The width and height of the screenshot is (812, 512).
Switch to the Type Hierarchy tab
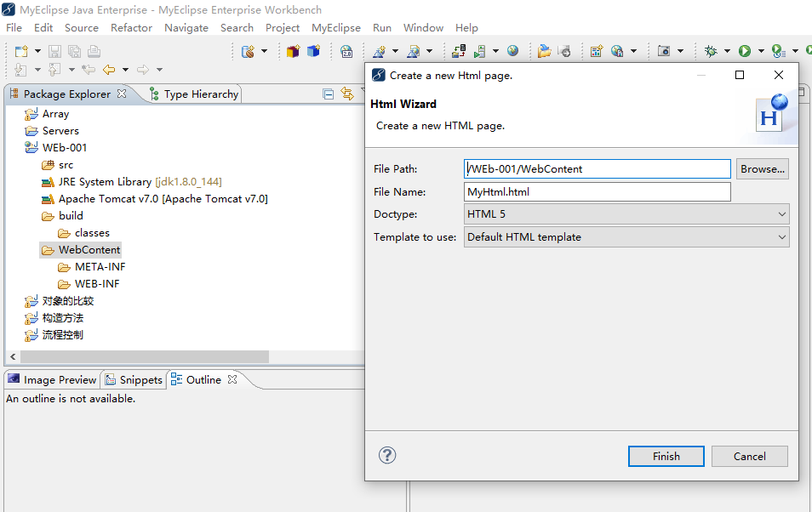(x=194, y=94)
